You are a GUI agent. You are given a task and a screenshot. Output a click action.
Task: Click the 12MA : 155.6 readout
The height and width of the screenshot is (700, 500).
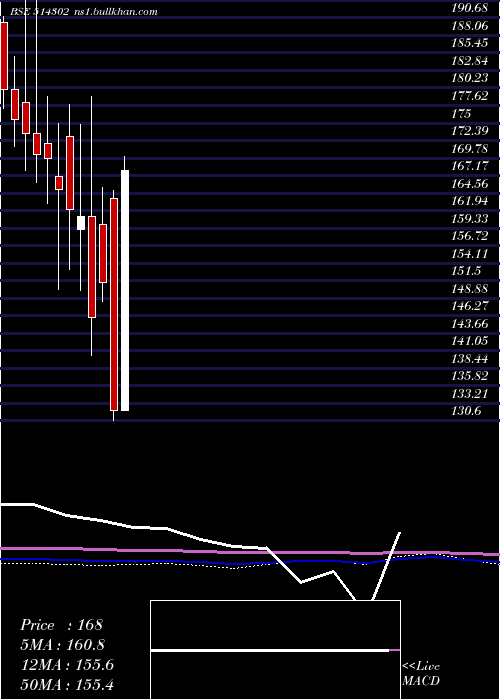point(67,665)
